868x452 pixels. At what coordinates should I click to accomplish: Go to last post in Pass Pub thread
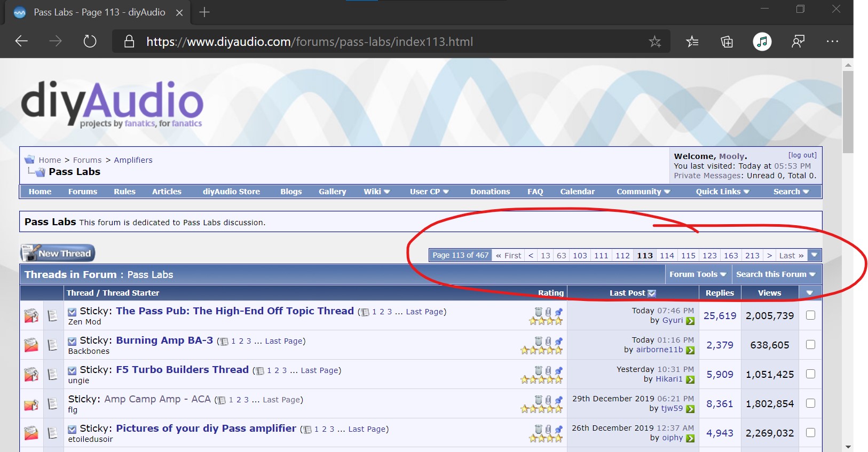point(690,321)
